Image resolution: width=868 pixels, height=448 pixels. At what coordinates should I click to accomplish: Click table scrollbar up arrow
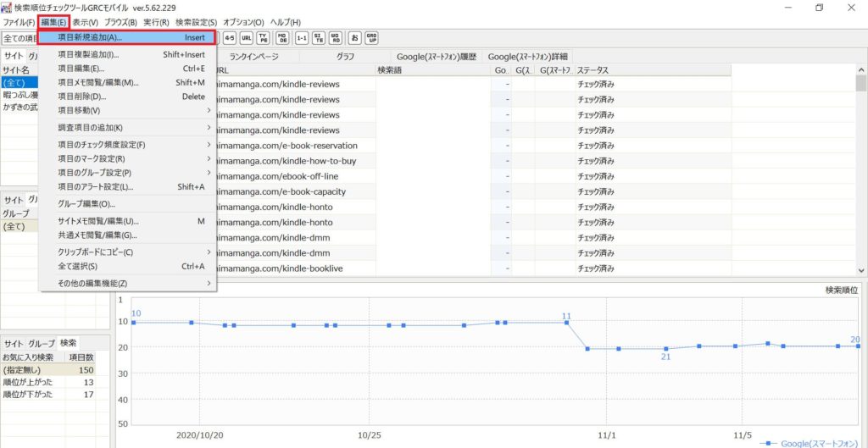click(x=861, y=69)
